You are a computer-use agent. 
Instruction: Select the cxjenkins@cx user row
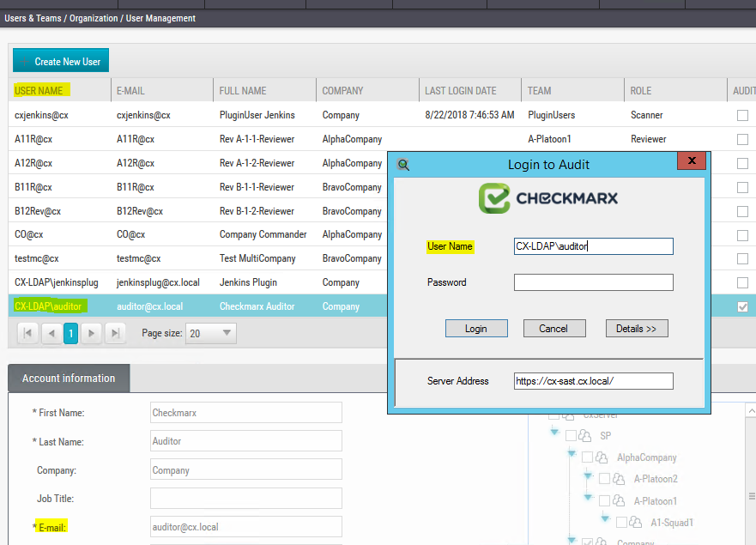[x=382, y=115]
